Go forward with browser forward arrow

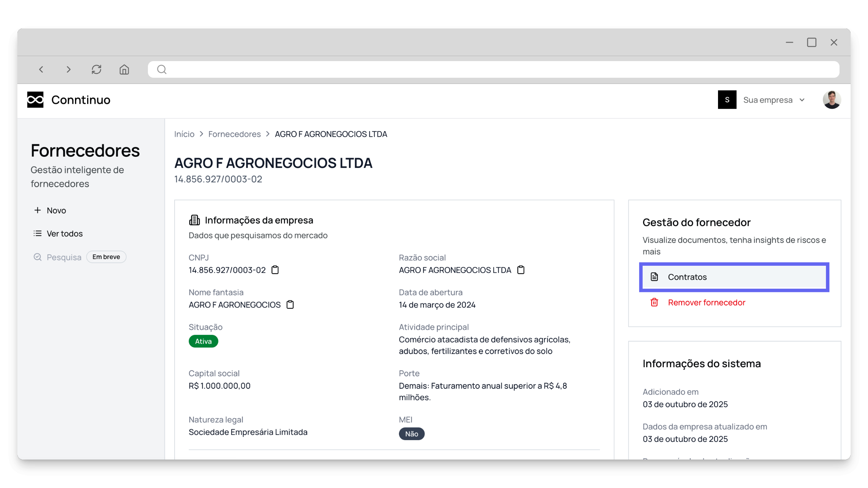tap(68, 70)
